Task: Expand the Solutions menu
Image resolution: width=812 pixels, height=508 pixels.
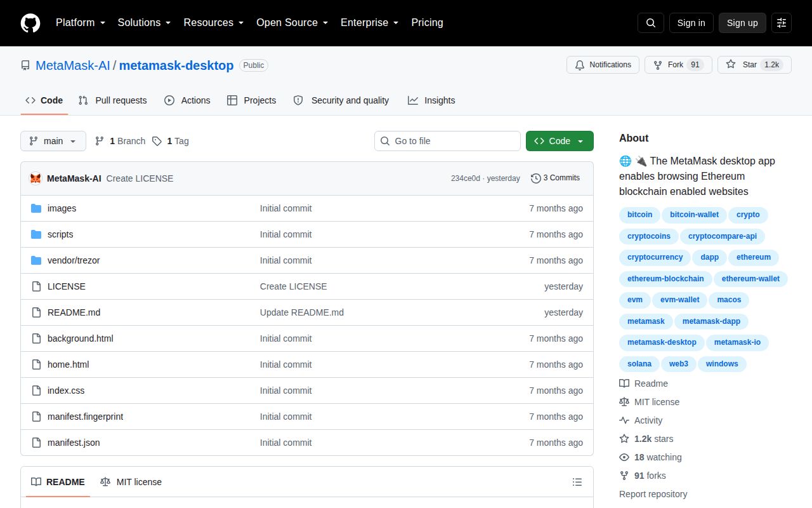Action: coord(144,23)
